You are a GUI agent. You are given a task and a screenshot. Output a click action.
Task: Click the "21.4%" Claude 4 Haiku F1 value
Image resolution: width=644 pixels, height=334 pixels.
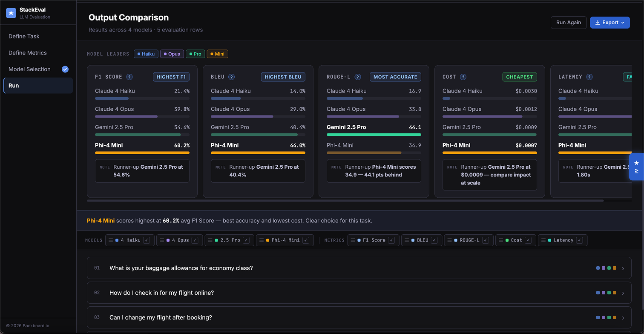tap(182, 91)
